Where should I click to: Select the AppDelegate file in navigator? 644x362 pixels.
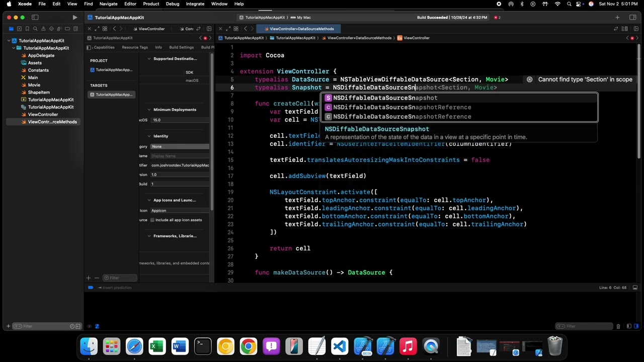pyautogui.click(x=41, y=55)
